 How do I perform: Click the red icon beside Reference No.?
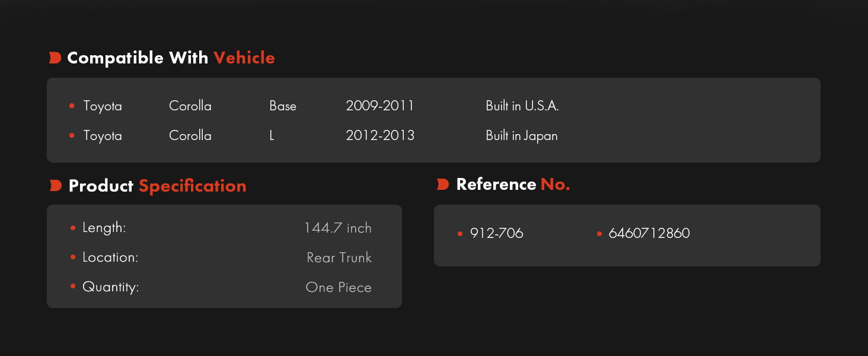click(x=443, y=185)
